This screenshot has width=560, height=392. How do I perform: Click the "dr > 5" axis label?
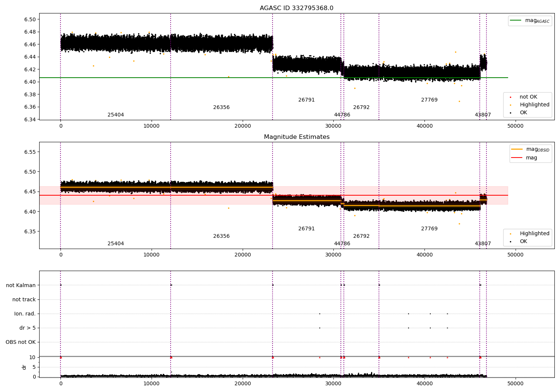point(28,328)
